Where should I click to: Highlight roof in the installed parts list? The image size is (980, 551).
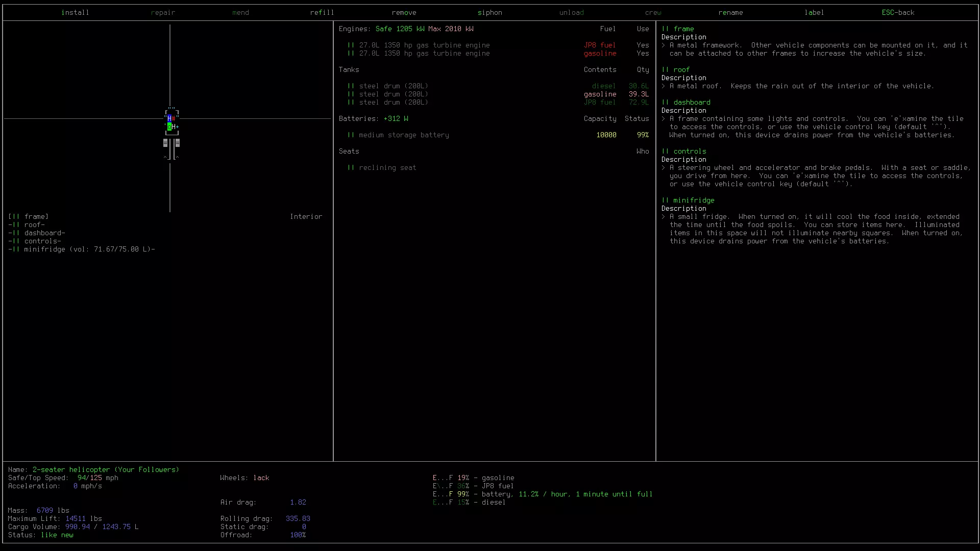click(x=27, y=224)
